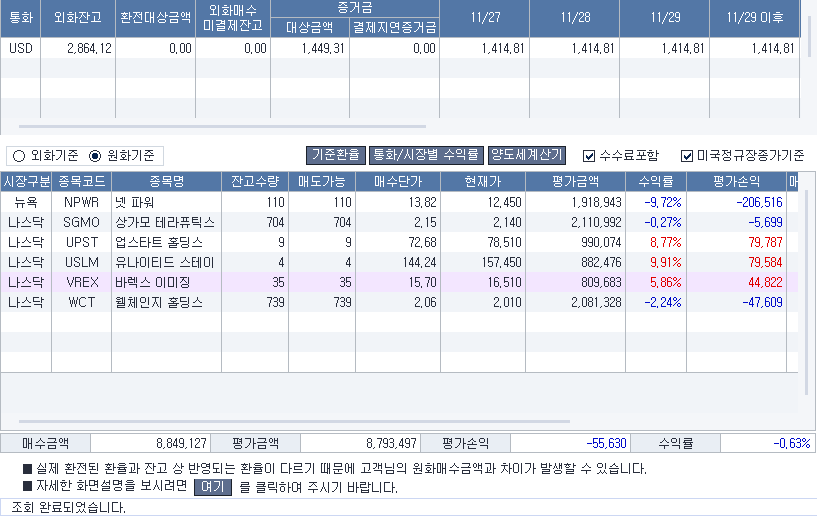Sort by the 평가손익 column header

pyautogui.click(x=736, y=181)
